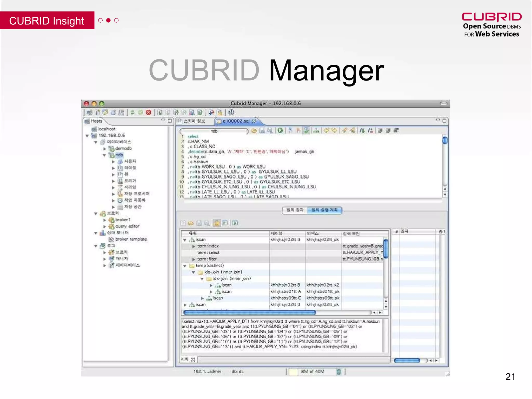Viewport: 532px width, 399px height.
Task: Click the 인덱스 column header in plan table
Action: point(323,233)
